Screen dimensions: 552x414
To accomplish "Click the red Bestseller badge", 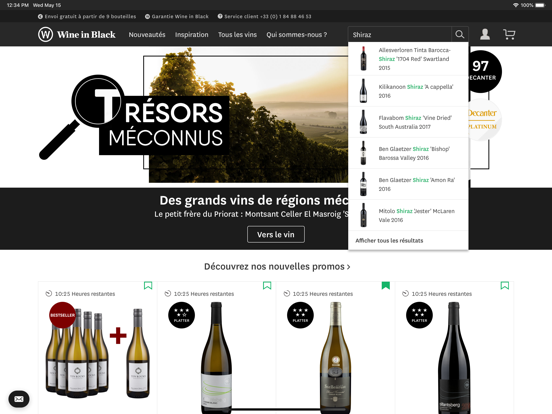I will (62, 315).
